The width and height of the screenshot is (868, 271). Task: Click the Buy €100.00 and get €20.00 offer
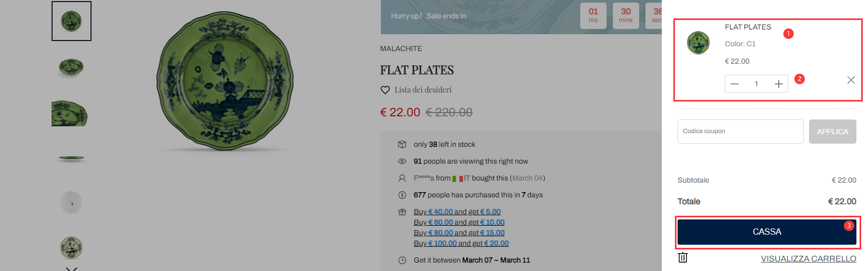(461, 244)
